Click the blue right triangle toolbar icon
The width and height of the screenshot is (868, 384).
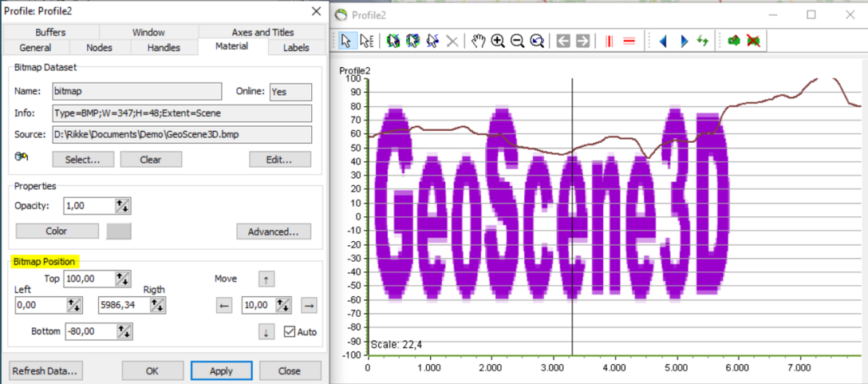coord(683,41)
